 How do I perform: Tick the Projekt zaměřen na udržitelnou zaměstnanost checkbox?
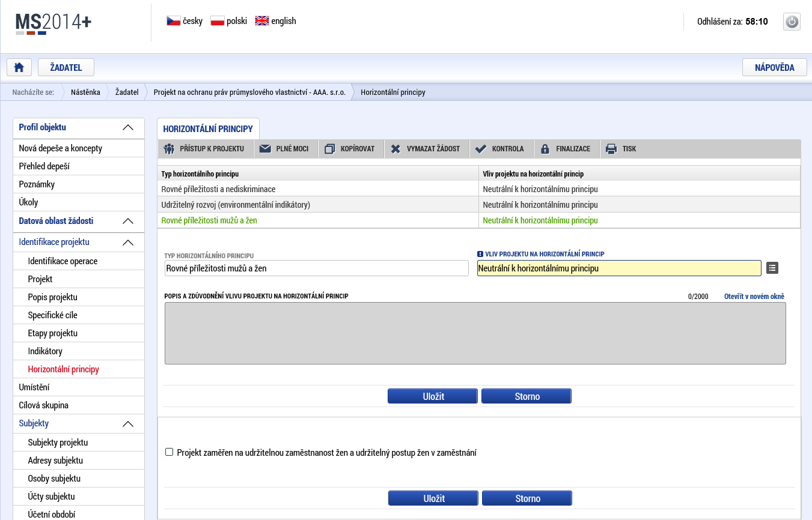(x=169, y=452)
